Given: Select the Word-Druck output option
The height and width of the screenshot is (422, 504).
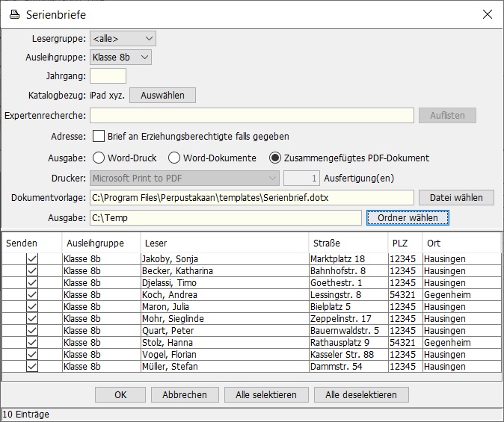Looking at the screenshot, I should point(99,158).
